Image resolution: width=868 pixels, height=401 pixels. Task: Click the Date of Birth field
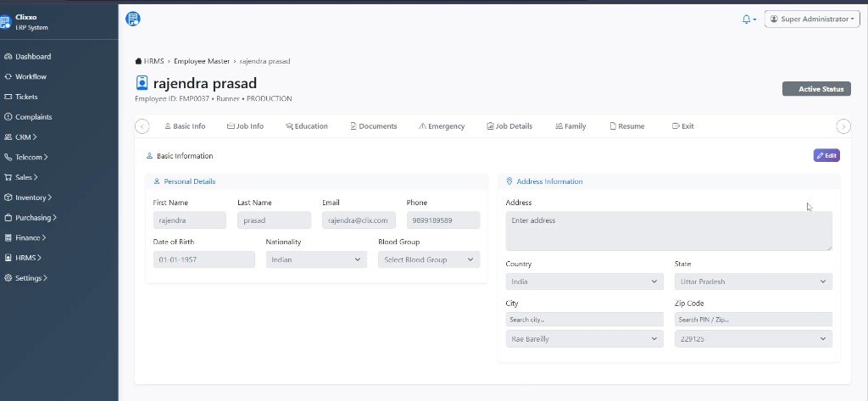point(204,259)
